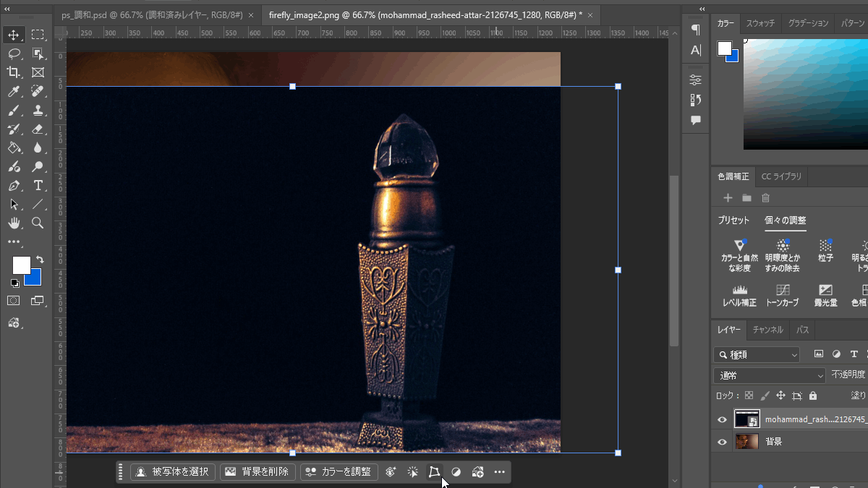The width and height of the screenshot is (868, 488).
Task: Switch to the プリセット adjustments view
Action: point(733,221)
